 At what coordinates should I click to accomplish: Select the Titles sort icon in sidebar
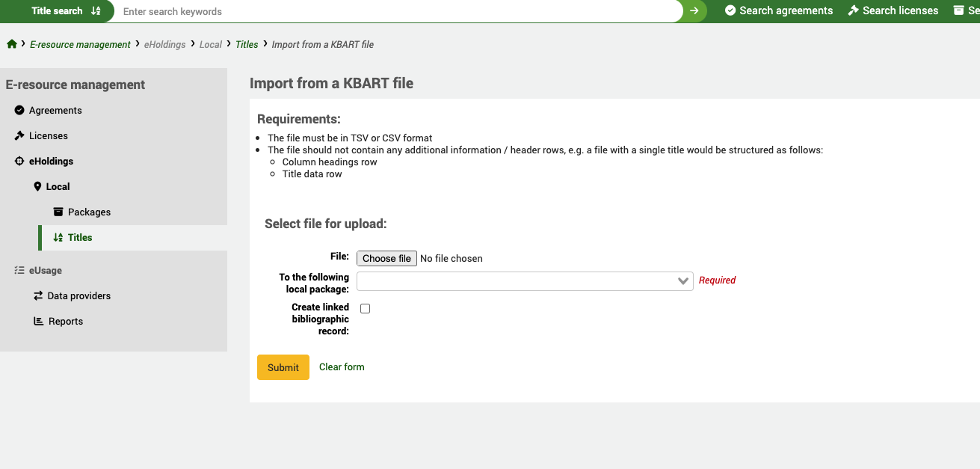pos(57,237)
